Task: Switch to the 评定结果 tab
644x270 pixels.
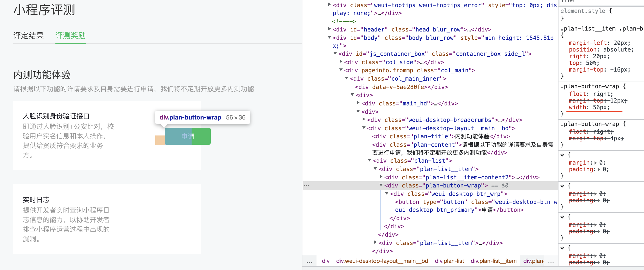Action: click(x=28, y=36)
